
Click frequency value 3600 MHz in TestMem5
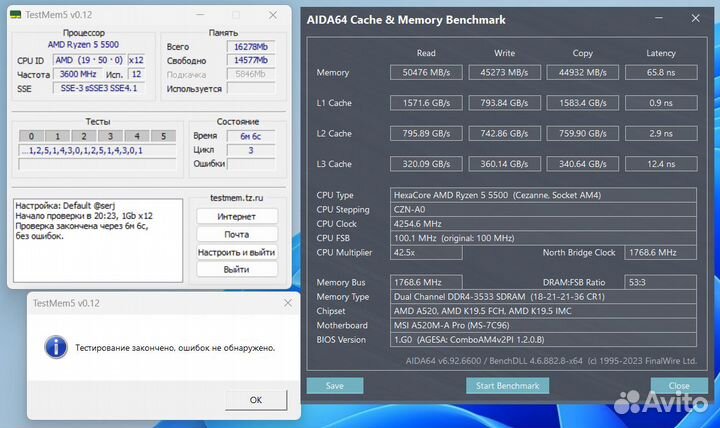coord(78,74)
